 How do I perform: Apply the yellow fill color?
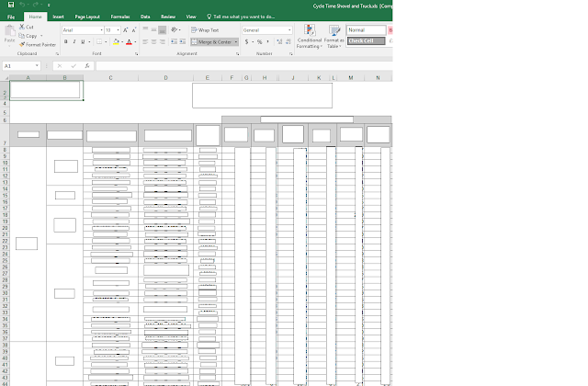(117, 41)
